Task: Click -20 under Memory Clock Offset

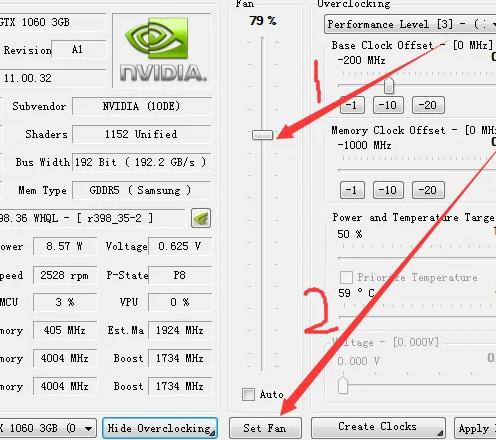Action: [x=428, y=190]
